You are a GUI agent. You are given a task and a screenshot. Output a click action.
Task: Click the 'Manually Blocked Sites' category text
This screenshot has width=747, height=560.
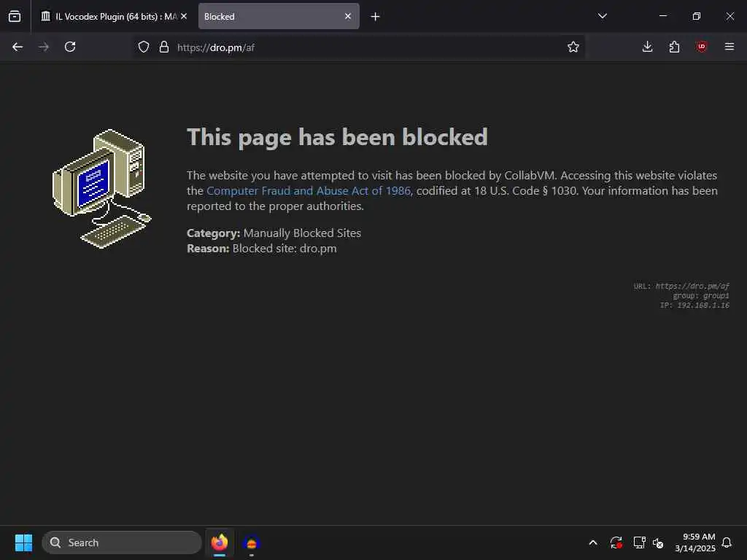[x=302, y=233]
